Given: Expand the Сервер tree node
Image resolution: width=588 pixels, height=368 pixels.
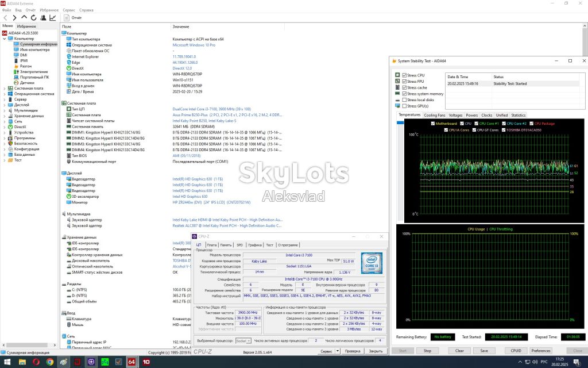Looking at the screenshot, I should click(5, 99).
